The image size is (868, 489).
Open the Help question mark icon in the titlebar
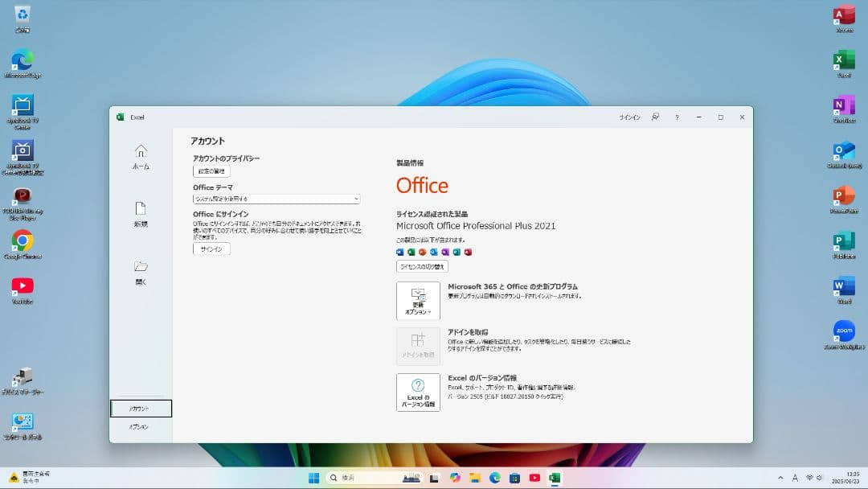[676, 117]
